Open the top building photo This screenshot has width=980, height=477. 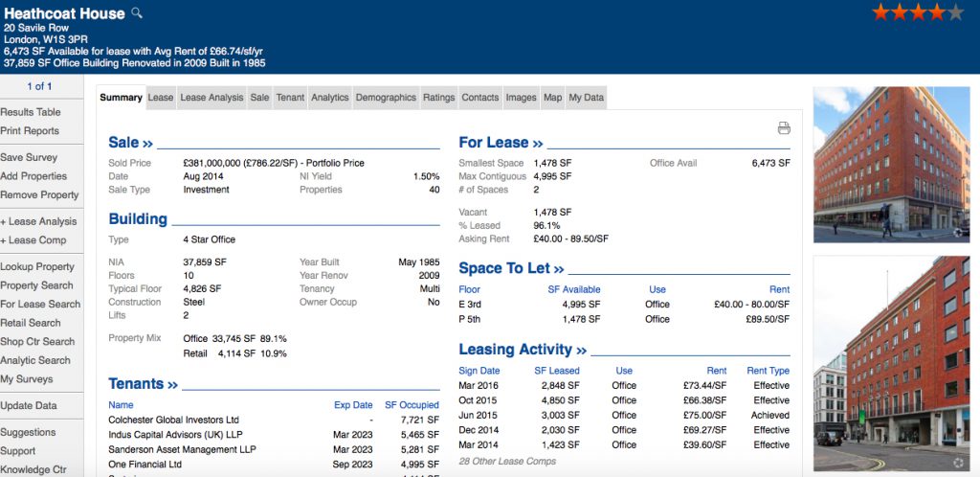[x=890, y=165]
